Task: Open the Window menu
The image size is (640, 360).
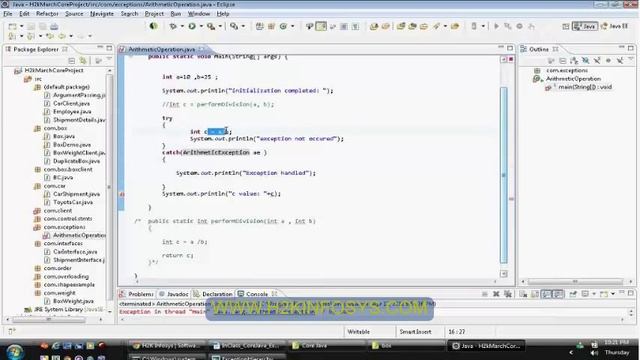Action: coord(199,14)
